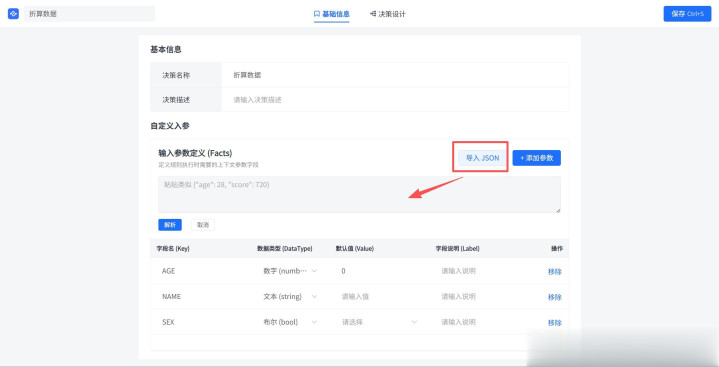Click the +添加参数 button
Viewport: 719px width, 367px height.
(536, 158)
